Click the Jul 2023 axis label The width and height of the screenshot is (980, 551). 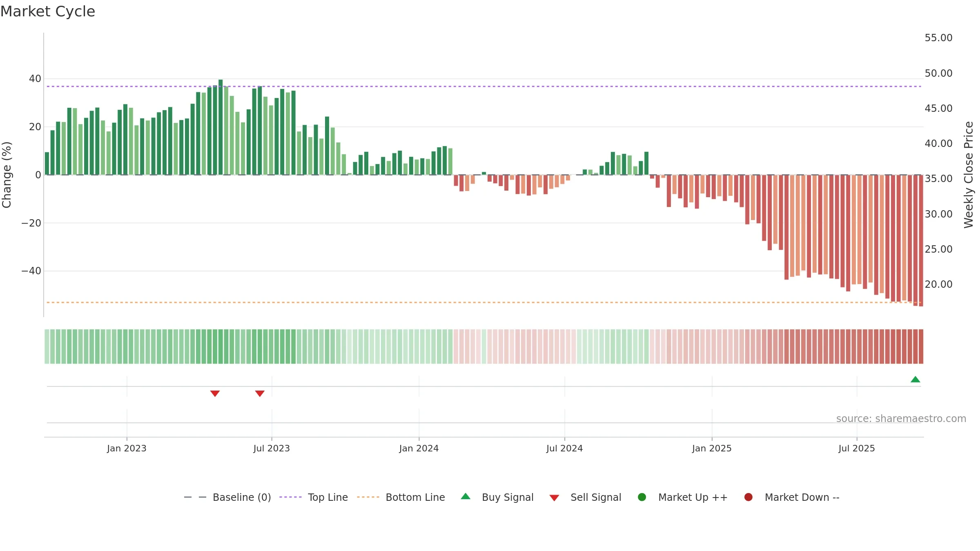pos(272,448)
